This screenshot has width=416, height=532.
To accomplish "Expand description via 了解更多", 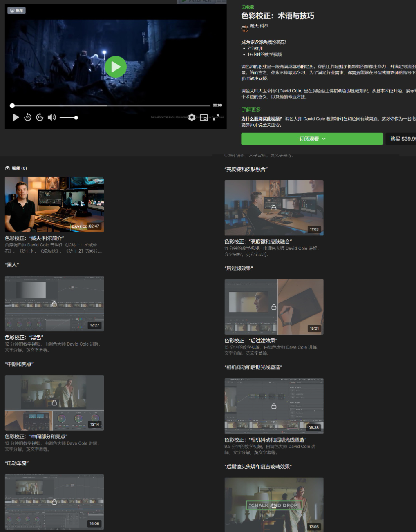I will click(x=251, y=110).
